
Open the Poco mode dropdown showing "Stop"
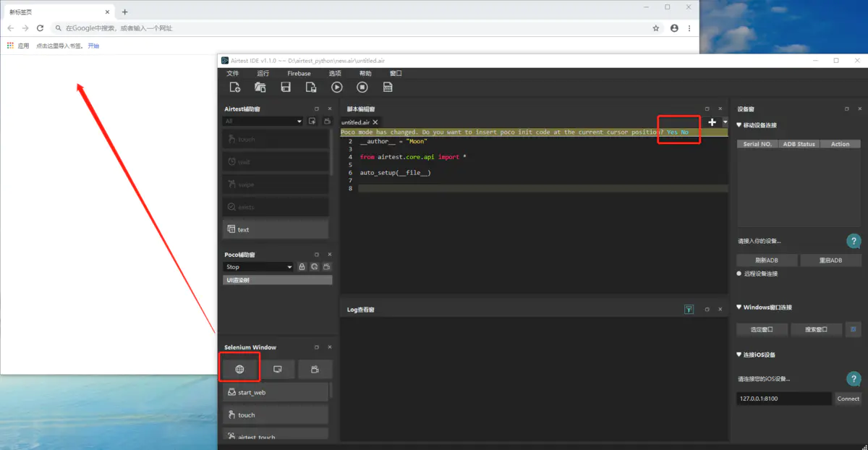[x=258, y=266]
